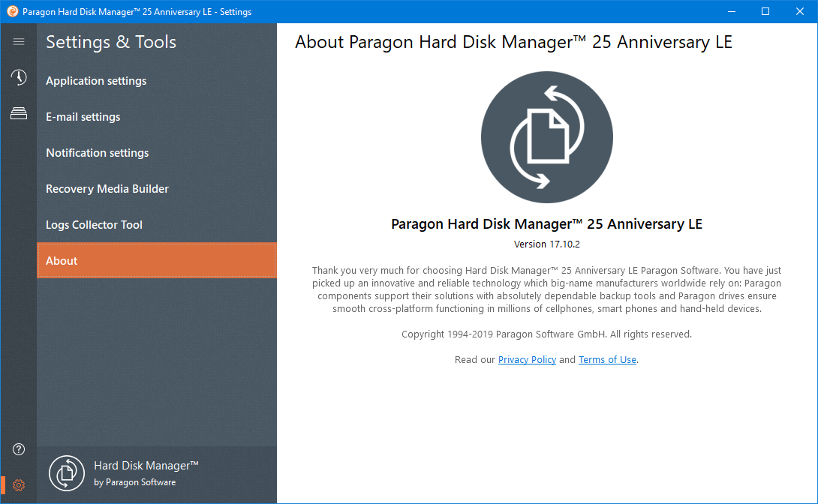
Task: Click the Version 17.10.2 text
Action: point(547,244)
